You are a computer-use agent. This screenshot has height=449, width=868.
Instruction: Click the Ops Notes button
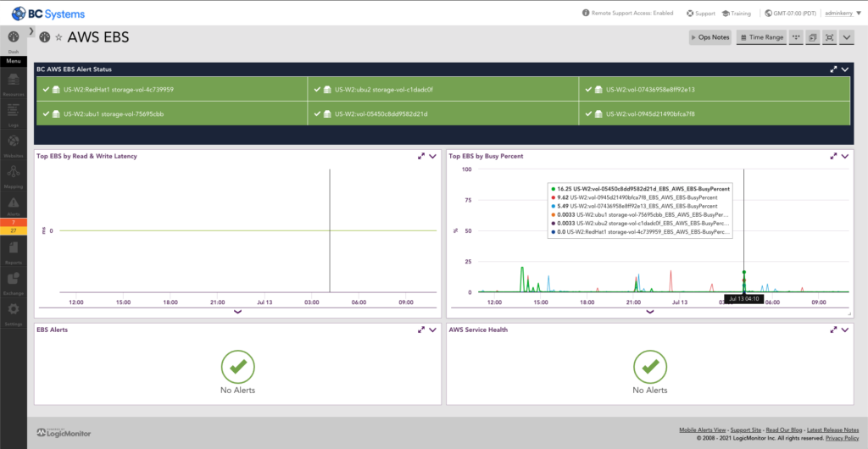(710, 37)
